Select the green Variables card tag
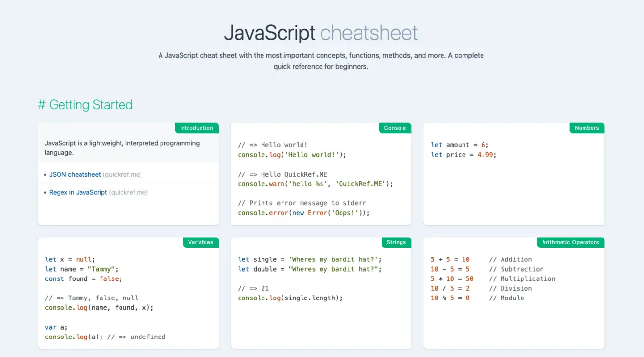The width and height of the screenshot is (644, 357). point(201,242)
